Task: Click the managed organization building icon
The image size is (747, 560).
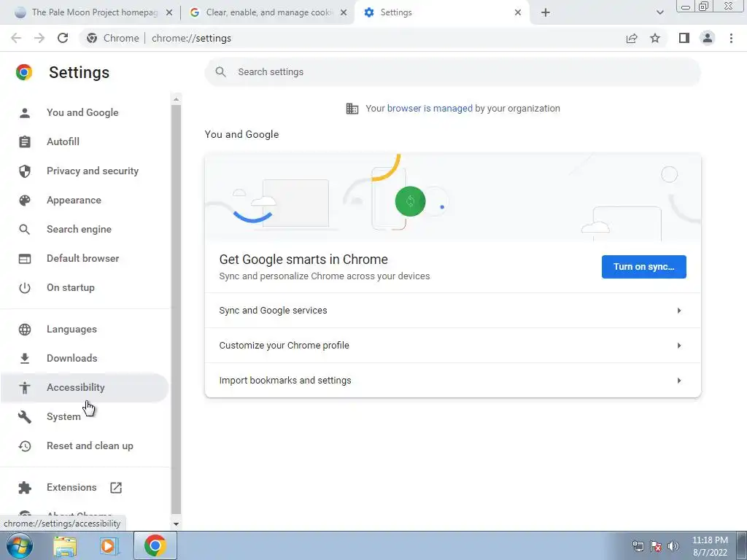Action: (352, 109)
